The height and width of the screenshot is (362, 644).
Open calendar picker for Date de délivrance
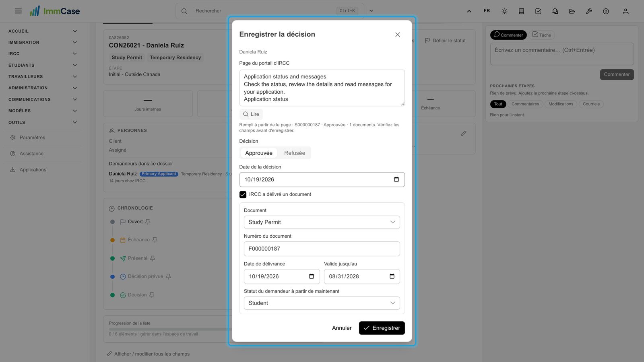(x=311, y=276)
